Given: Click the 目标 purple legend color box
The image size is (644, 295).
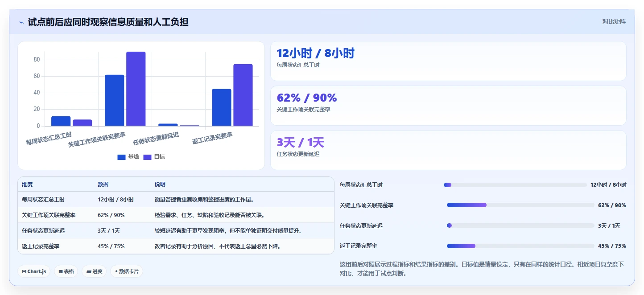Looking at the screenshot, I should point(147,157).
